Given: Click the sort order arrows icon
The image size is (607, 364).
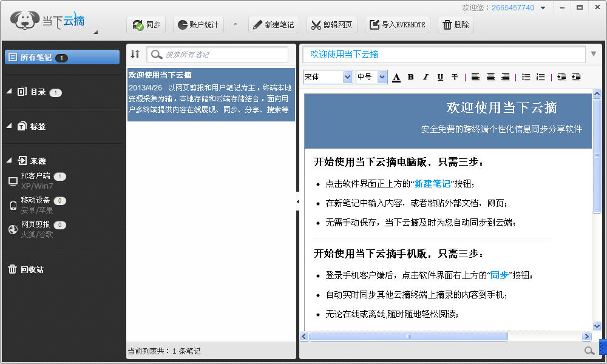Looking at the screenshot, I should click(135, 55).
